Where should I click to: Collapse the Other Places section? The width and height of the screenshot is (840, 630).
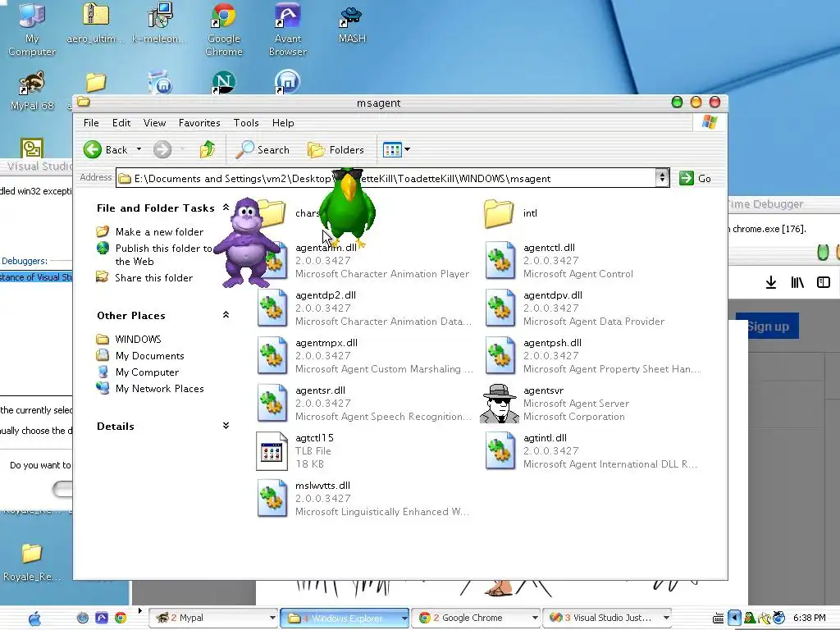pyautogui.click(x=226, y=315)
